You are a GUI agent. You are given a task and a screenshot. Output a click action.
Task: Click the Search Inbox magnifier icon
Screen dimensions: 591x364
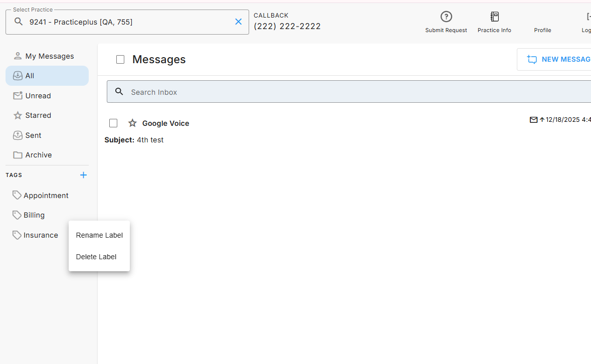[119, 92]
